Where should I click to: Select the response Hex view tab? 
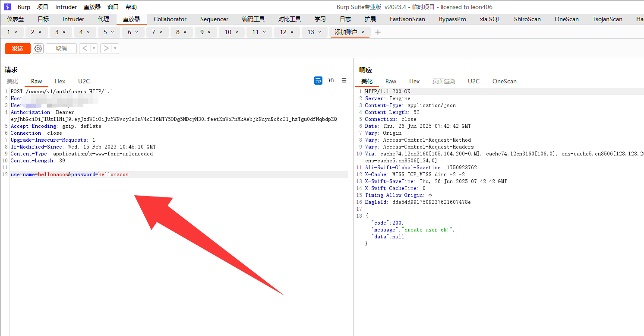(x=414, y=81)
